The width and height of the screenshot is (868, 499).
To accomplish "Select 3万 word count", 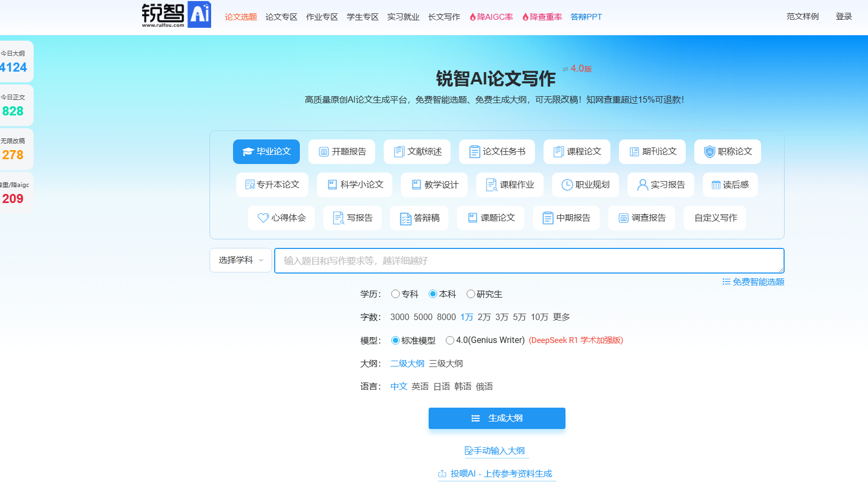I will pos(502,317).
